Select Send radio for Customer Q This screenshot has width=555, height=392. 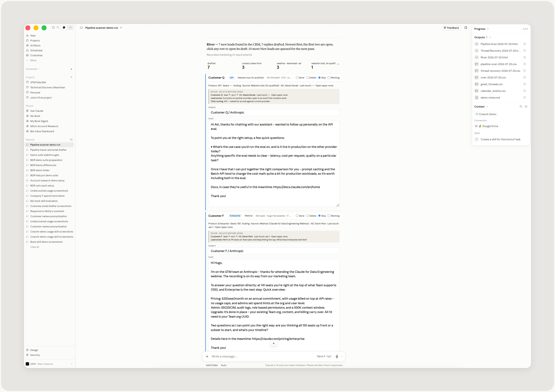[x=297, y=78]
